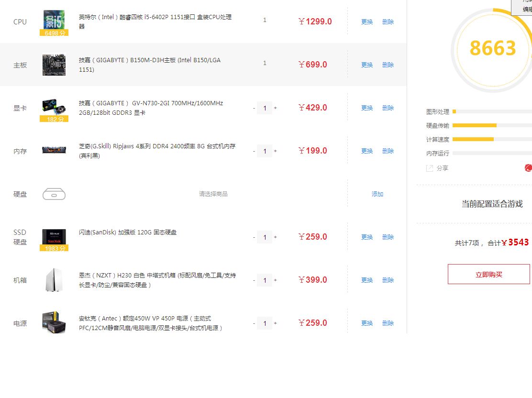
Task: Click 更换 to replace the CPU
Action: click(x=367, y=22)
